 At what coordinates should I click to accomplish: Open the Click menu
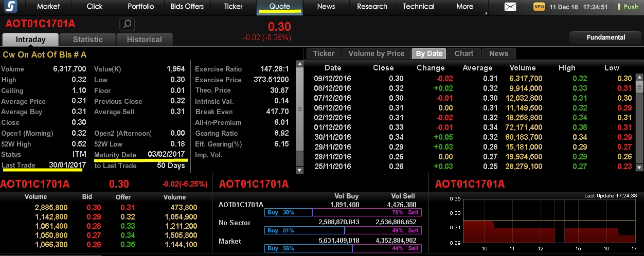point(95,7)
